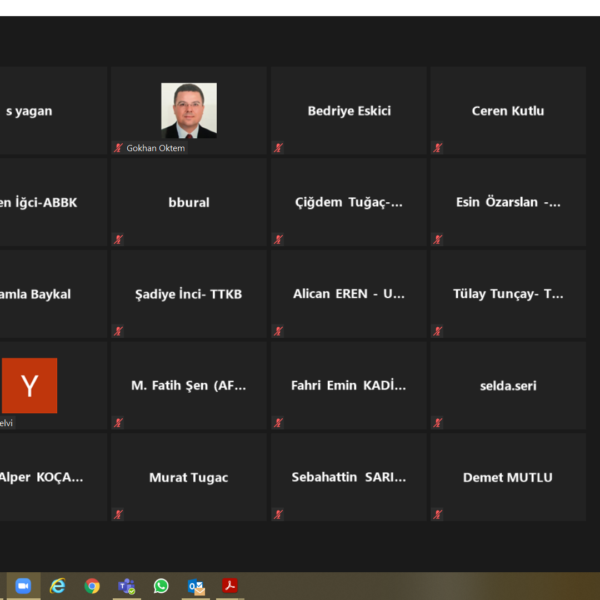Select Şadiye İnci- TTKB participant name

pyautogui.click(x=189, y=294)
